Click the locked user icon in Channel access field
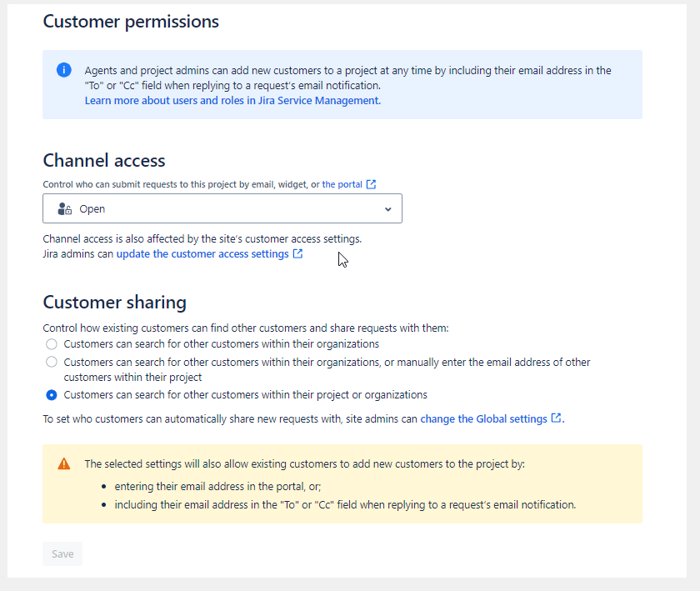This screenshot has width=700, height=591. [x=65, y=208]
